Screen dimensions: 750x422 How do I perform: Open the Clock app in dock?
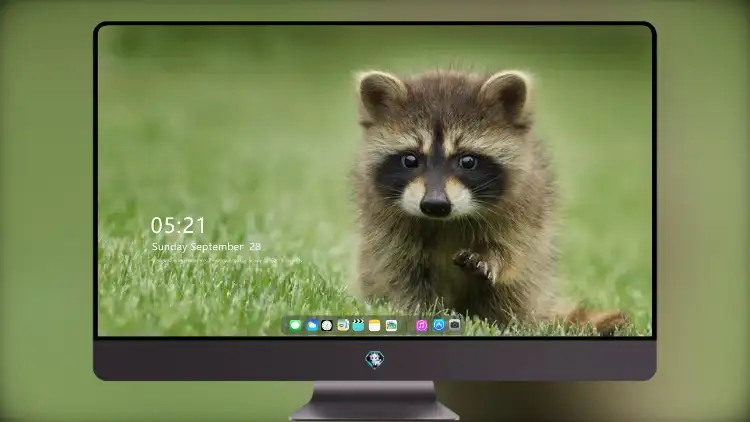(327, 325)
